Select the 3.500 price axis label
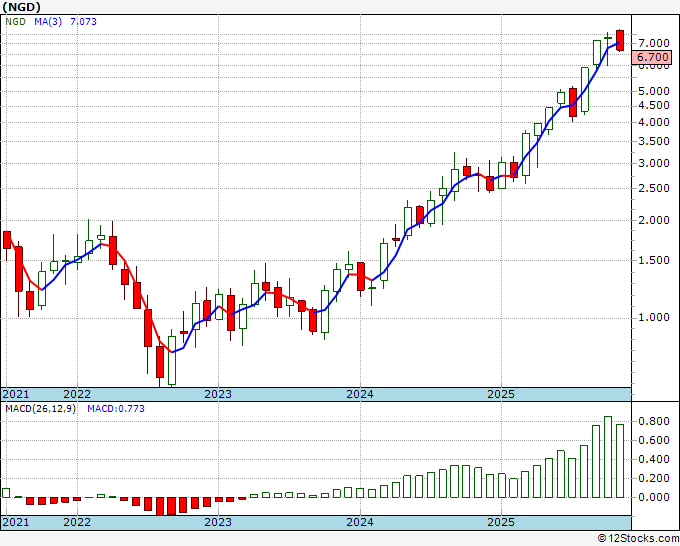This screenshot has height=546, width=680. pos(654,141)
